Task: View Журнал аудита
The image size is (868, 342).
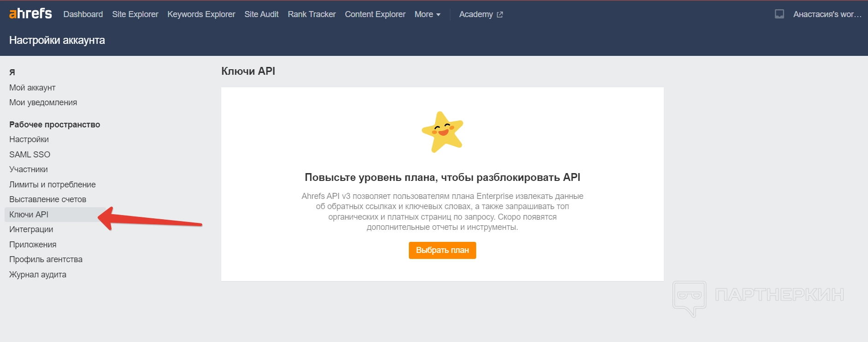Action: 38,275
